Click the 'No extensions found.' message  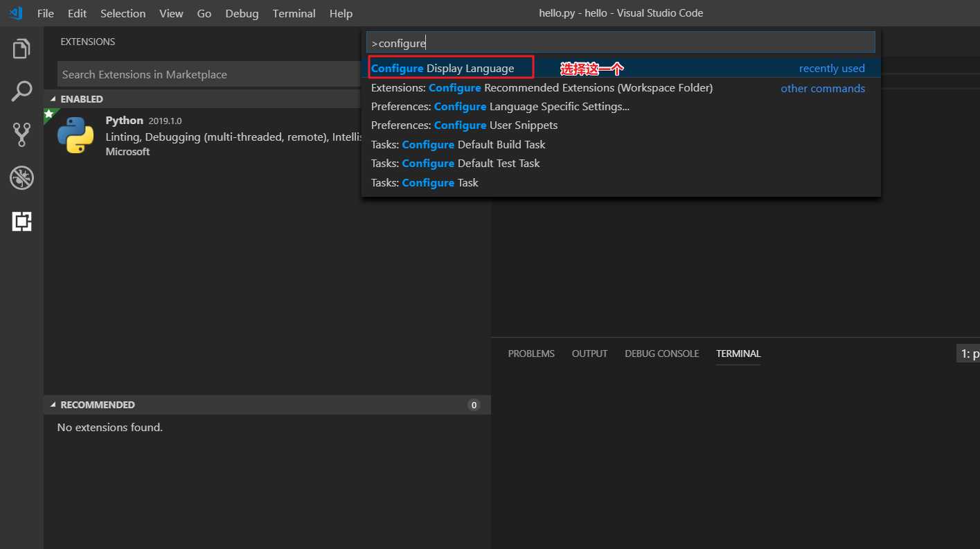pos(110,427)
